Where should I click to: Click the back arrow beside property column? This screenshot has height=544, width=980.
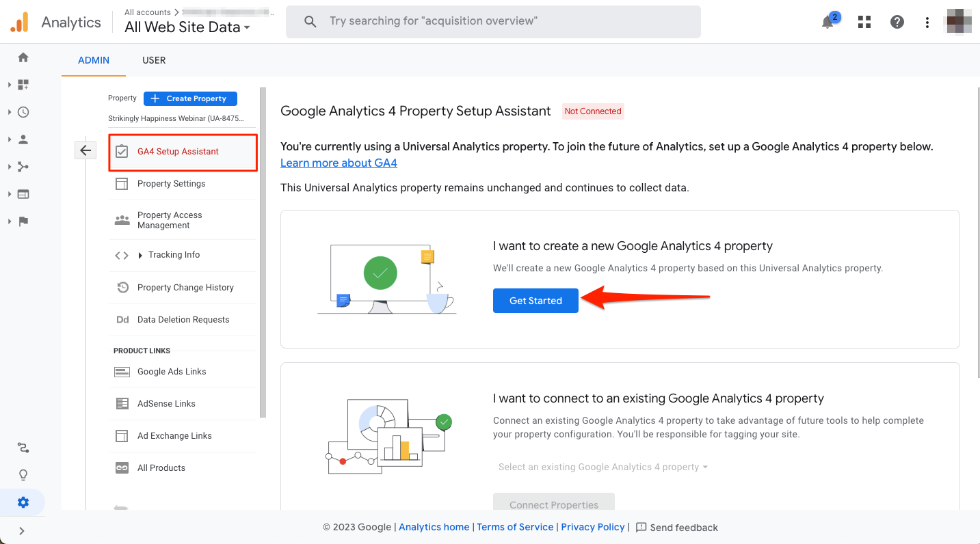(x=85, y=150)
